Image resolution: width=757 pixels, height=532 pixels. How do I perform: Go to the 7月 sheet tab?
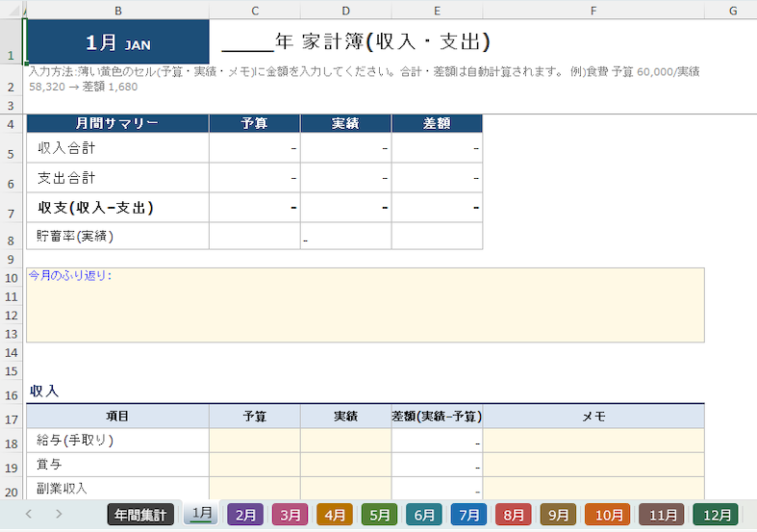(468, 515)
